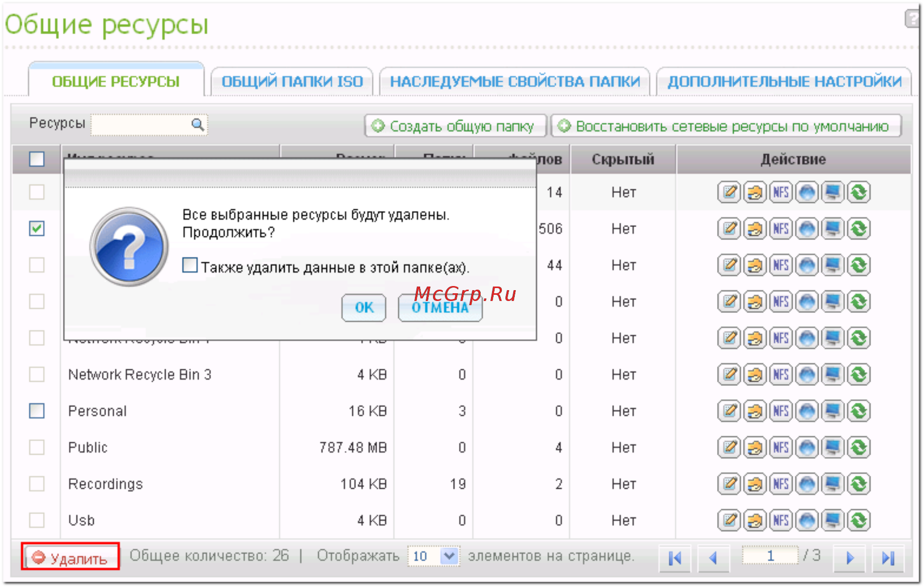Click the page number field showing 1

[770, 556]
